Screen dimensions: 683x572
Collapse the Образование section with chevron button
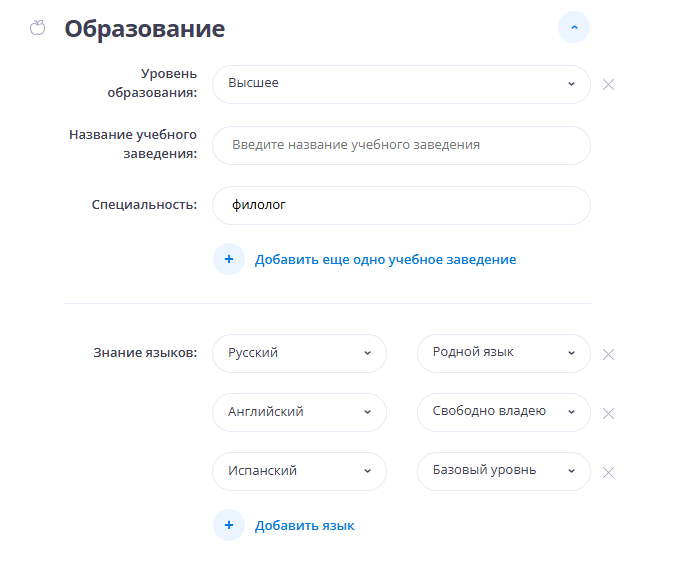[x=574, y=28]
